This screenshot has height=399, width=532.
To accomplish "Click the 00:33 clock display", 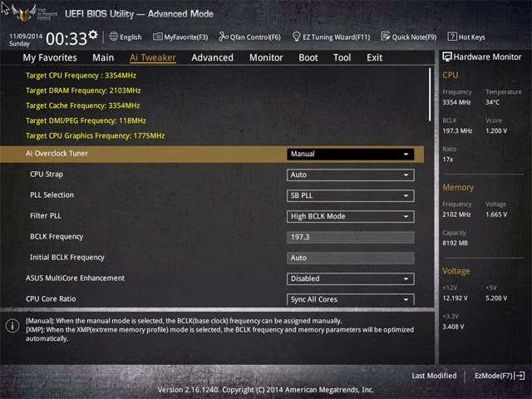I will [x=66, y=39].
